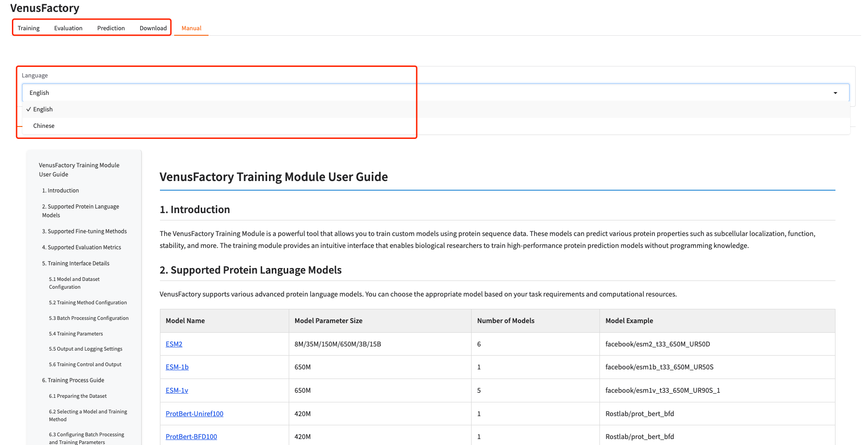Open 6.3 Configuring Batch Processing entry
This screenshot has height=445, width=868.
tap(87, 438)
